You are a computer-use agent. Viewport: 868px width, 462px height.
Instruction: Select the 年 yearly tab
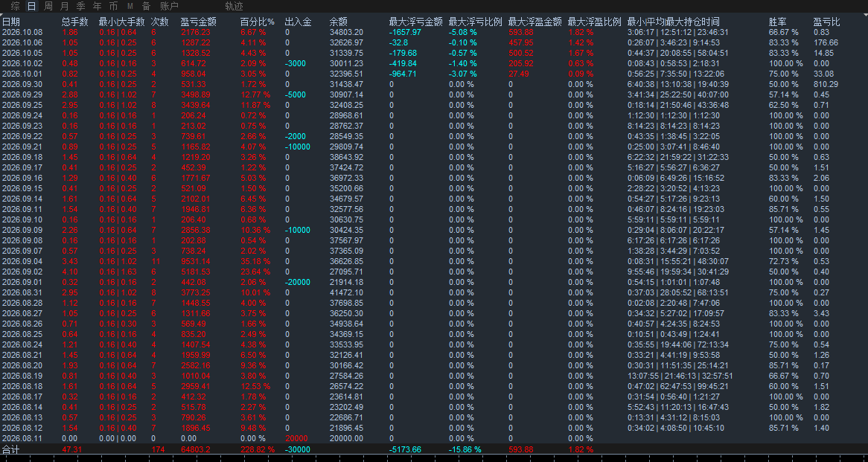click(x=97, y=7)
